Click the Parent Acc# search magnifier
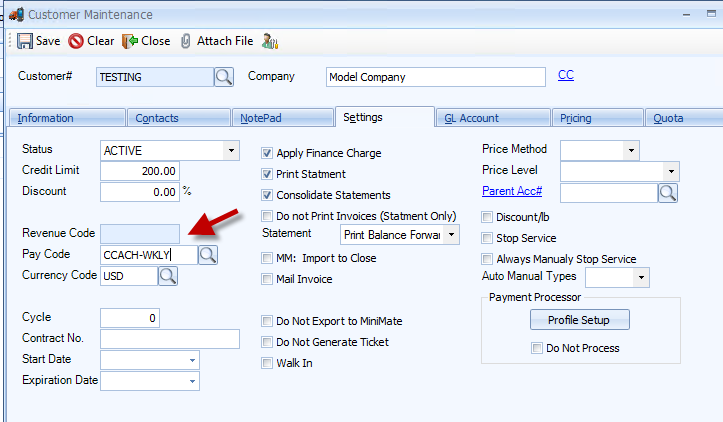This screenshot has height=422, width=723. click(x=668, y=193)
